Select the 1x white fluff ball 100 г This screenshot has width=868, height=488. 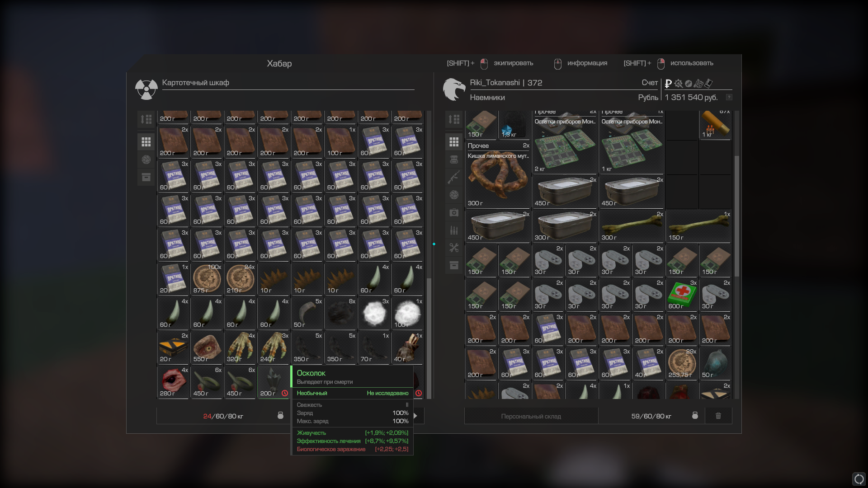(x=407, y=314)
